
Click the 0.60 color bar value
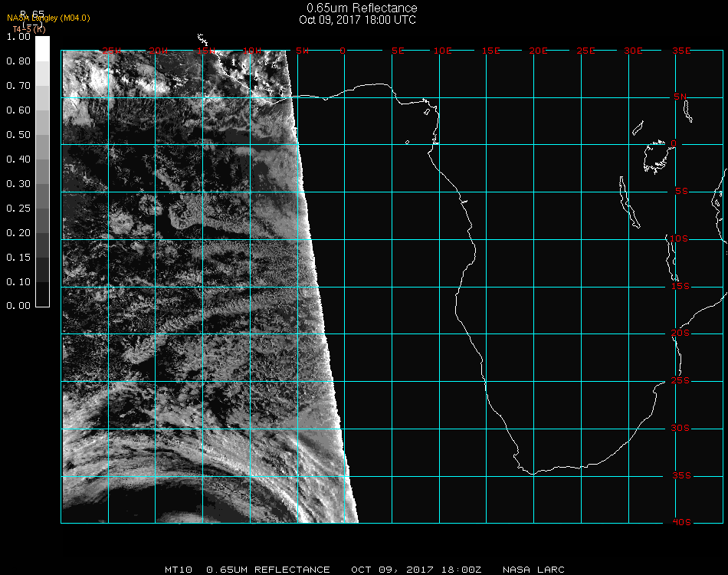[18, 110]
